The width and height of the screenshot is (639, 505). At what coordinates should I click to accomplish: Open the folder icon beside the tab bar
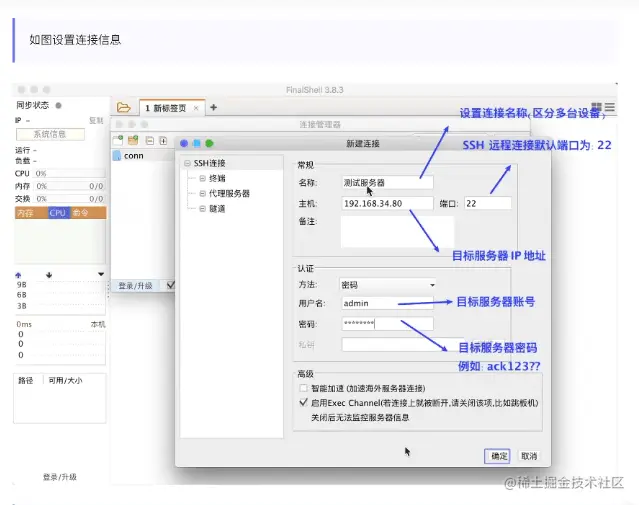click(123, 108)
